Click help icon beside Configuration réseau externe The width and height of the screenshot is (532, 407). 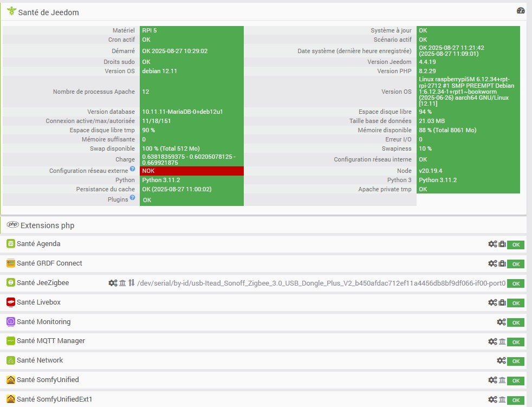[132, 169]
